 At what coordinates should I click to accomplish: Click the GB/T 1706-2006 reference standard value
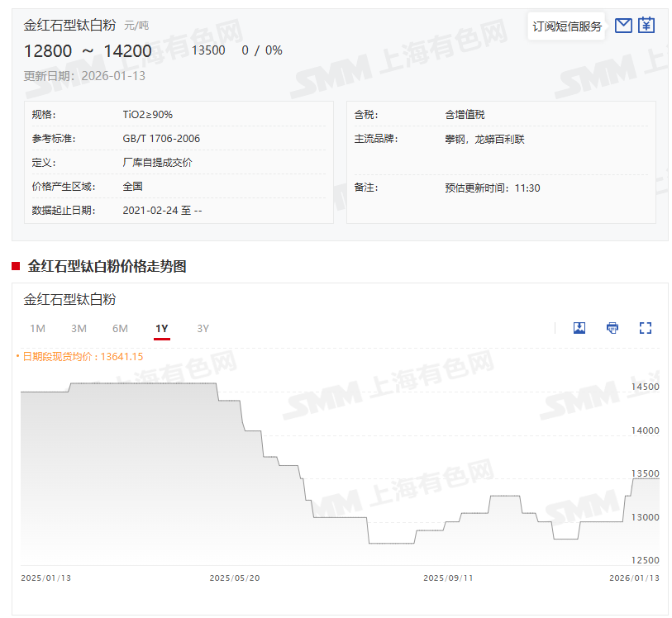point(161,139)
